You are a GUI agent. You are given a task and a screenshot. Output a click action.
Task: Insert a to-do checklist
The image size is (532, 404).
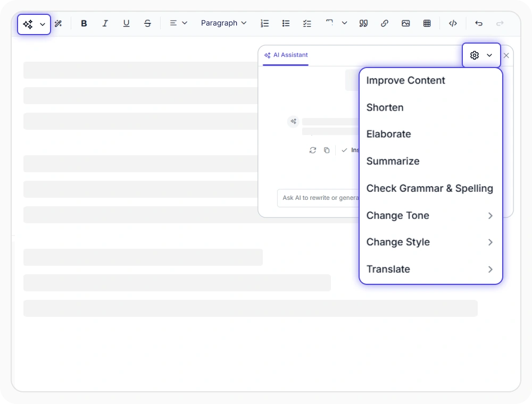(x=307, y=23)
